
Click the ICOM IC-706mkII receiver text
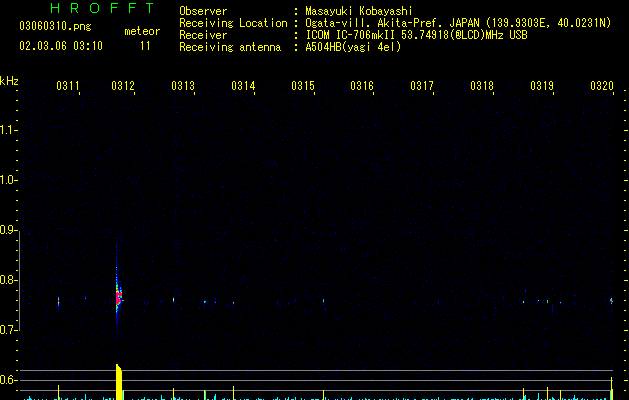416,35
